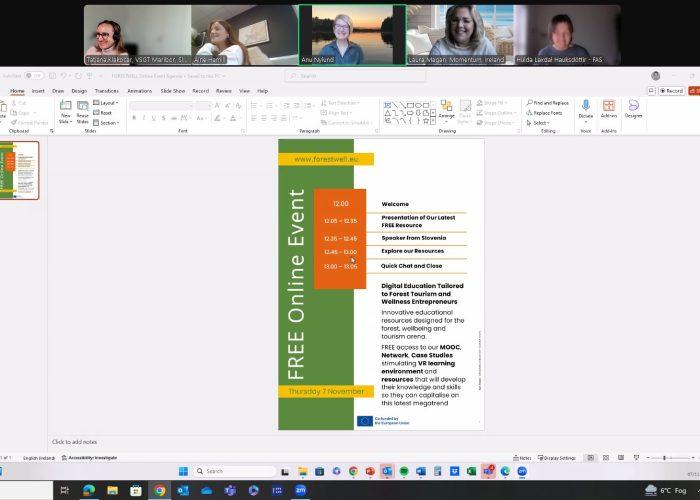Switch to the Transitions tab
700x500 pixels.
pos(106,90)
